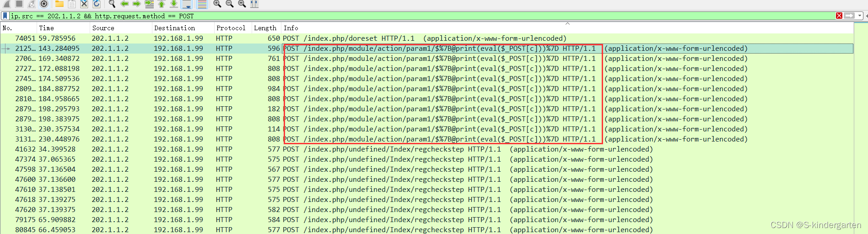Select packet number 47598

(426, 169)
